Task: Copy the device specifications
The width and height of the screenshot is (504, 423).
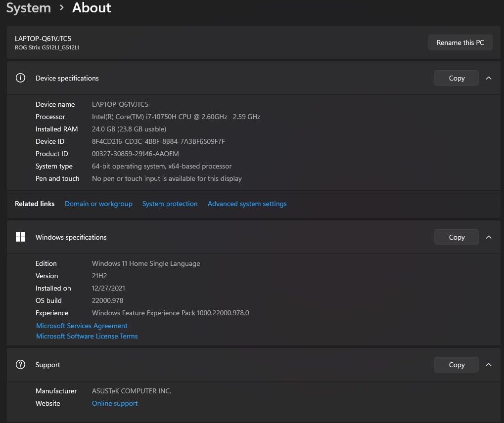Action: pyautogui.click(x=456, y=78)
